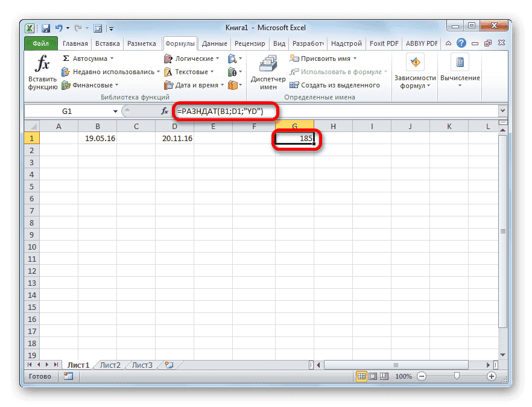Click Использовать в формуле command

(338, 71)
